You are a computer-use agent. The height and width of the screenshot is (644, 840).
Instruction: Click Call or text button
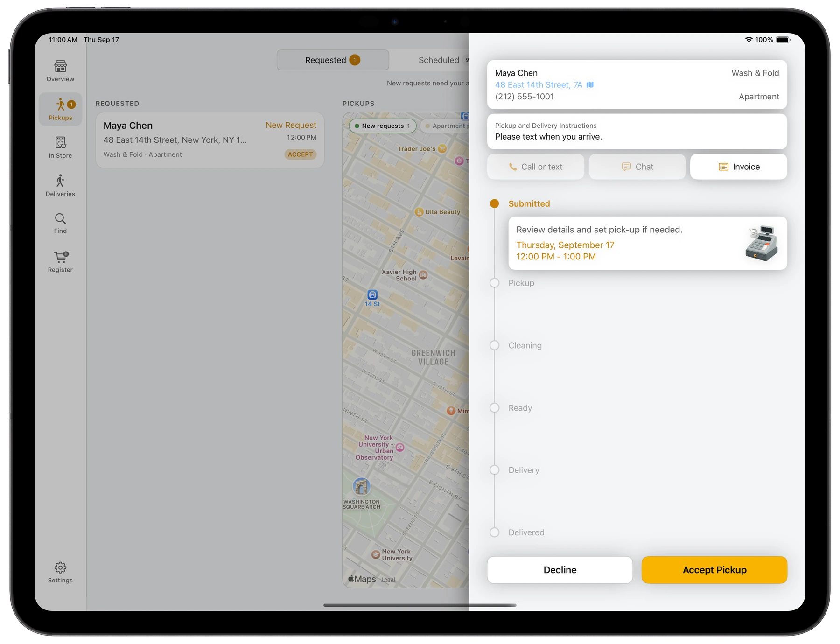click(535, 167)
